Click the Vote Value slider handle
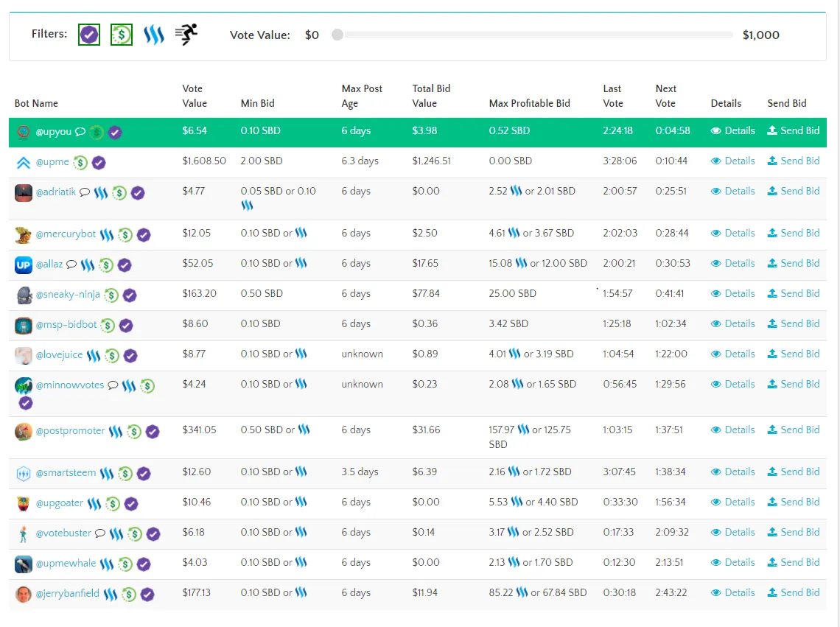The width and height of the screenshot is (840, 627). point(337,35)
